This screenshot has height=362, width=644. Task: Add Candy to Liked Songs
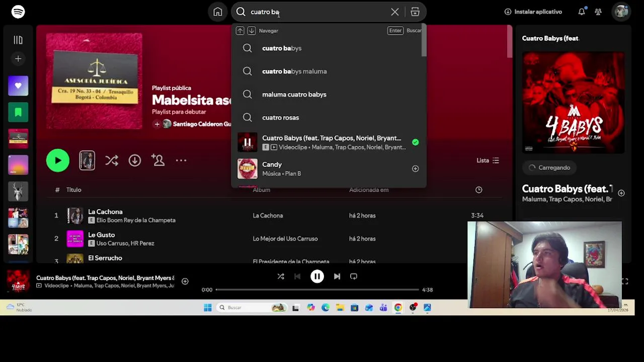point(415,169)
